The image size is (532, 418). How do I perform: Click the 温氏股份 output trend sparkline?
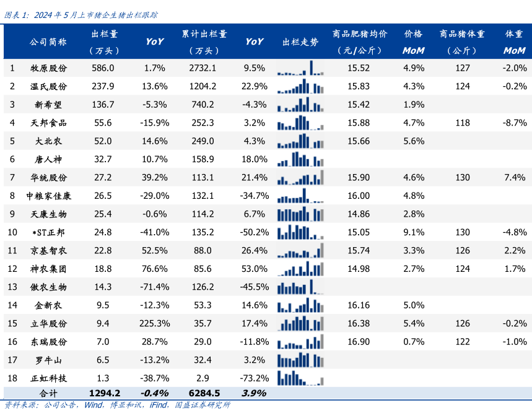(300, 87)
